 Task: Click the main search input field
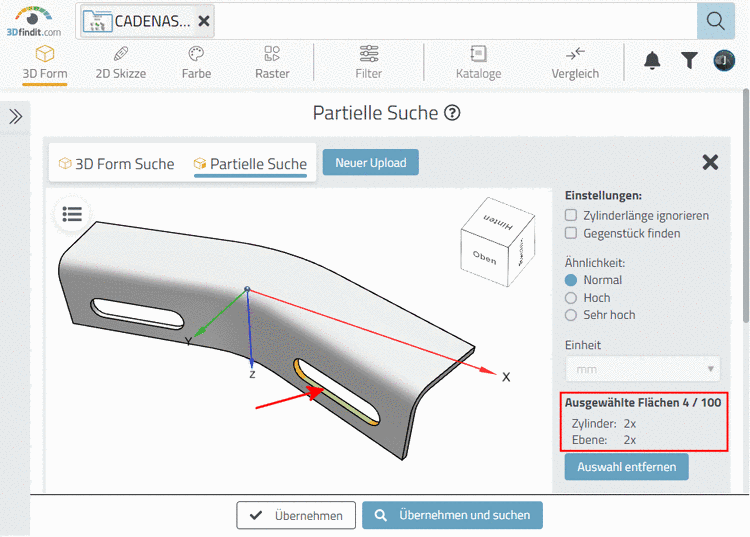click(x=454, y=21)
